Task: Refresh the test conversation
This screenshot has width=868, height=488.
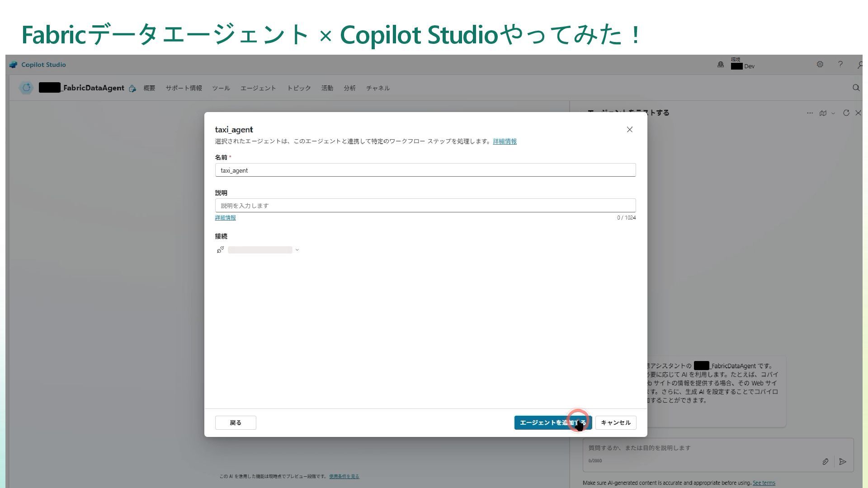Action: click(846, 113)
